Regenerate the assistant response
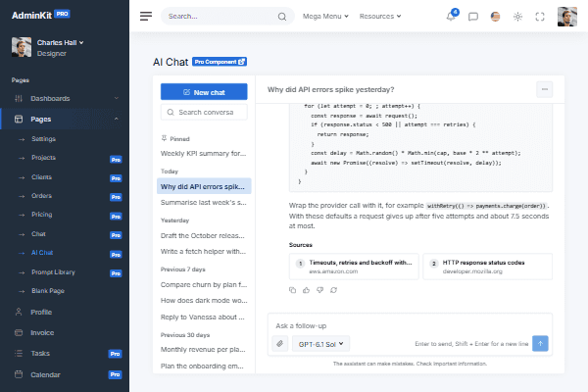The width and height of the screenshot is (588, 392). click(x=334, y=290)
